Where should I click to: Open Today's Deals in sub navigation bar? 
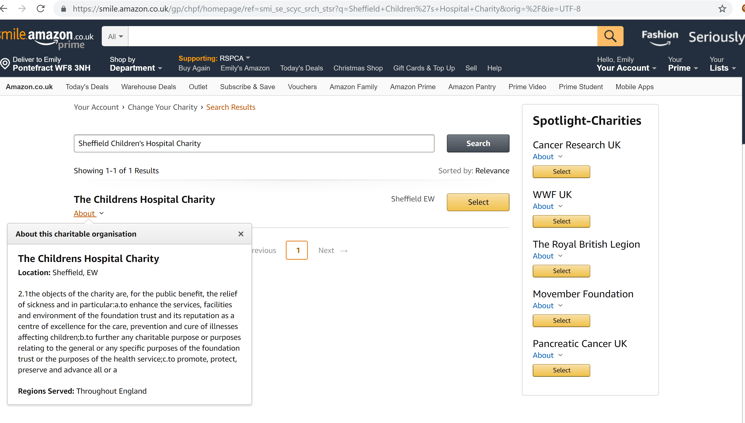(x=87, y=87)
